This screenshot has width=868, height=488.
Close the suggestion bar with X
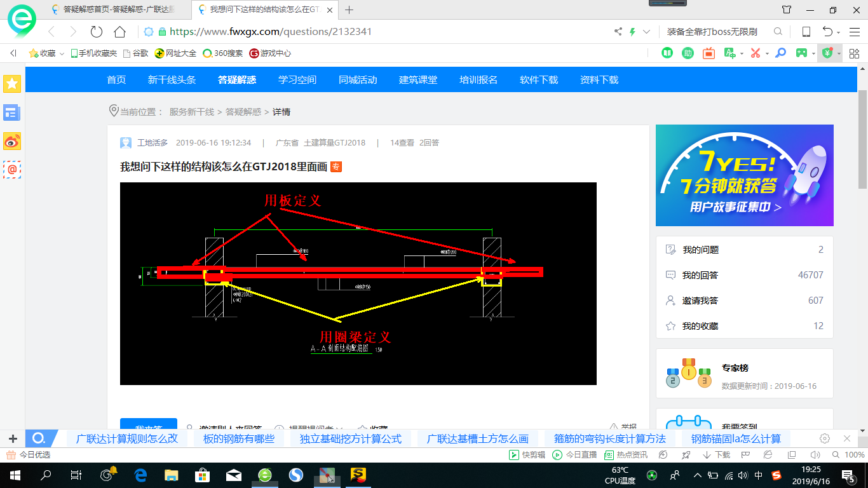pos(846,438)
